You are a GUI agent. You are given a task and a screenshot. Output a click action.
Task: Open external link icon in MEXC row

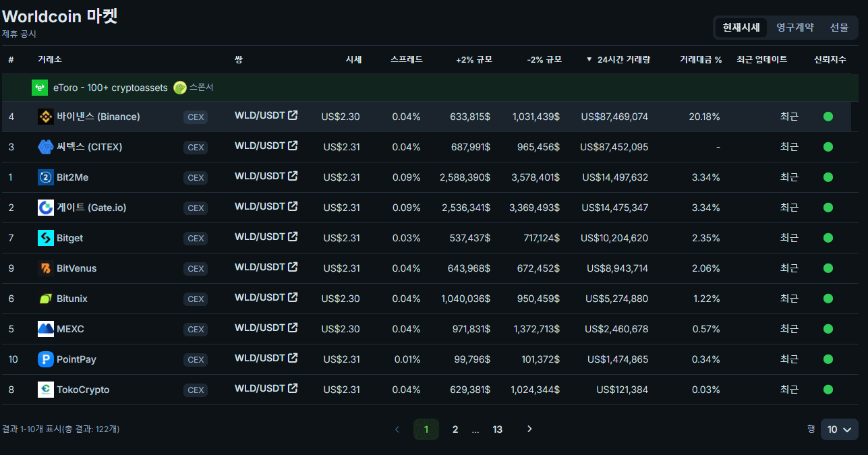(293, 328)
